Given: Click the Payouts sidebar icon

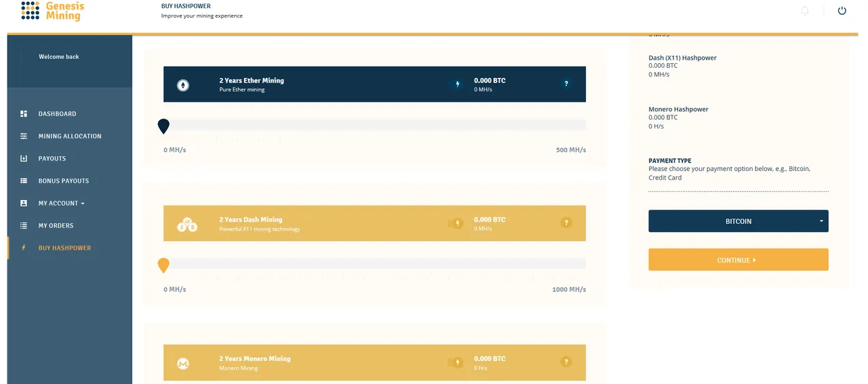Looking at the screenshot, I should pyautogui.click(x=24, y=159).
